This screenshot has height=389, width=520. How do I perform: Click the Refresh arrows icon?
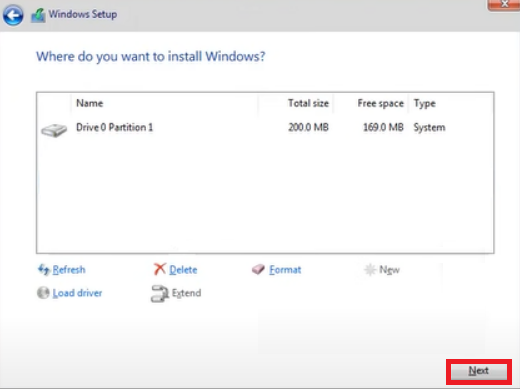click(44, 269)
